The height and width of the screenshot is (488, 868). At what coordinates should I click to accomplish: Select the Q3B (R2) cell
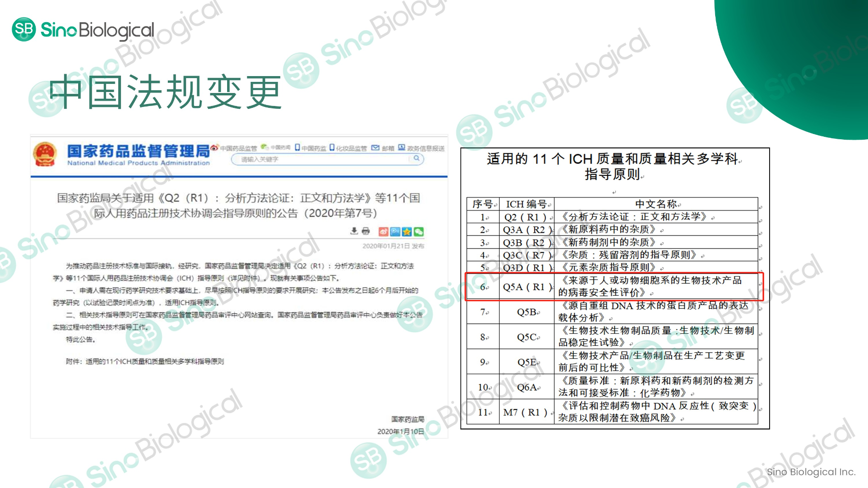(x=527, y=242)
